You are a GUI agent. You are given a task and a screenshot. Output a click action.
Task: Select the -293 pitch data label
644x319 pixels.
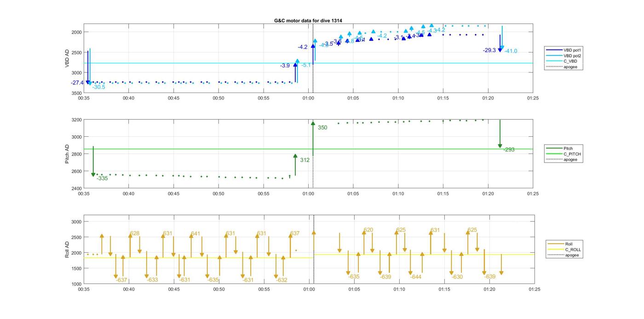509,150
